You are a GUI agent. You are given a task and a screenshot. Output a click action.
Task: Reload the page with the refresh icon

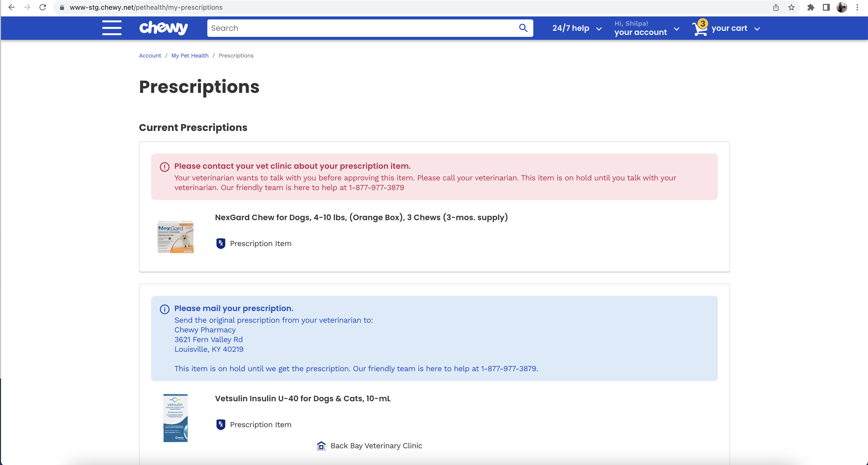click(43, 7)
